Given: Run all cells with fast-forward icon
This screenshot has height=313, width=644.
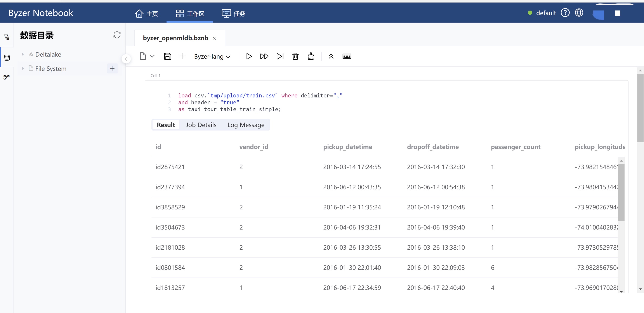Looking at the screenshot, I should pos(264,56).
